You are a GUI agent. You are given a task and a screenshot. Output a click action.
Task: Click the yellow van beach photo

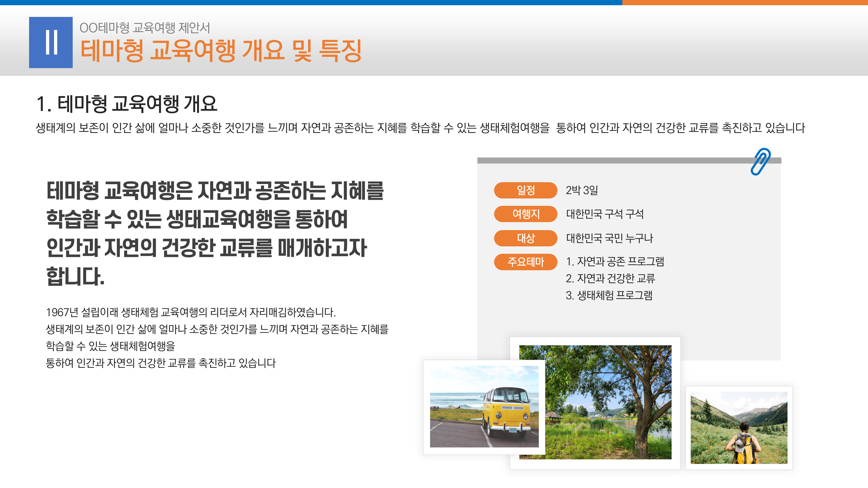[484, 407]
